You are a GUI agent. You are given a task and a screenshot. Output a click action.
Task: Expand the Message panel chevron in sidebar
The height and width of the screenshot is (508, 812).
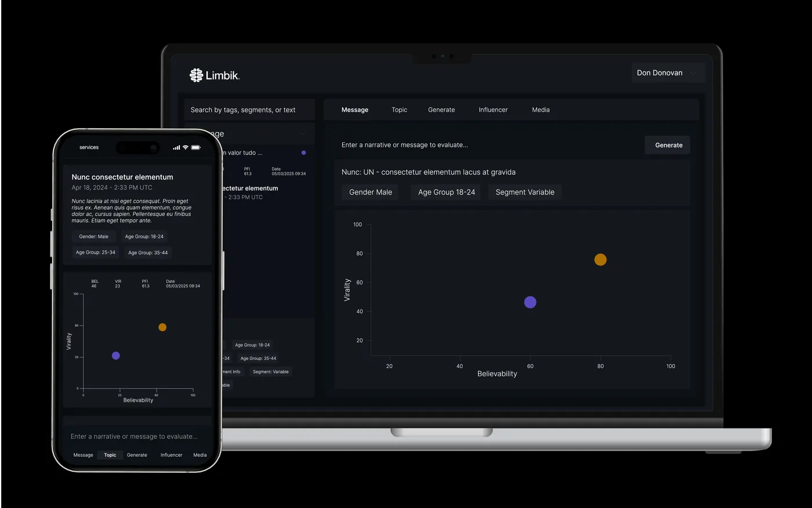click(302, 134)
